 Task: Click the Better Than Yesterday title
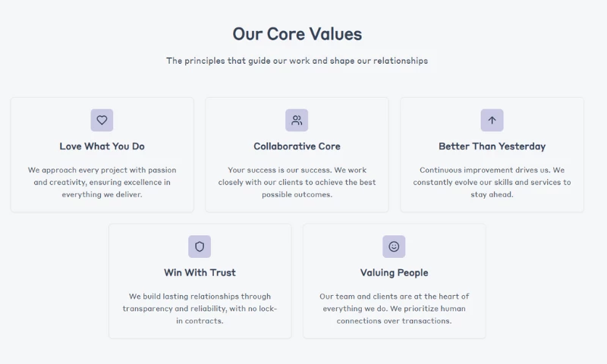point(492,146)
